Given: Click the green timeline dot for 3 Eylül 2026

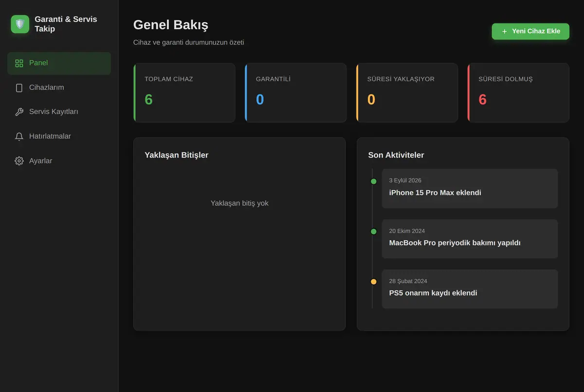Looking at the screenshot, I should tap(374, 181).
